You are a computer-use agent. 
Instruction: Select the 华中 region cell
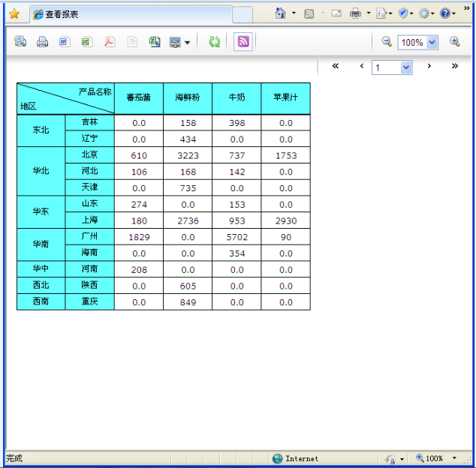pos(41,268)
